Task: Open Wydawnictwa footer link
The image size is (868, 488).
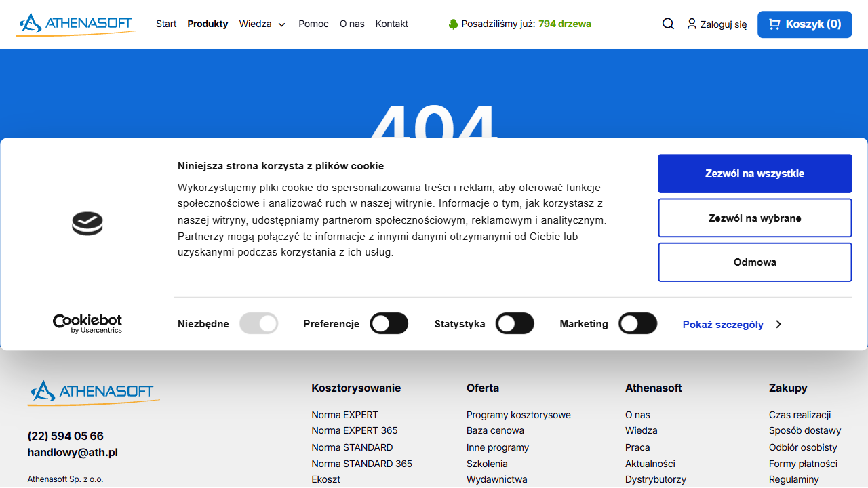Action: (x=497, y=479)
